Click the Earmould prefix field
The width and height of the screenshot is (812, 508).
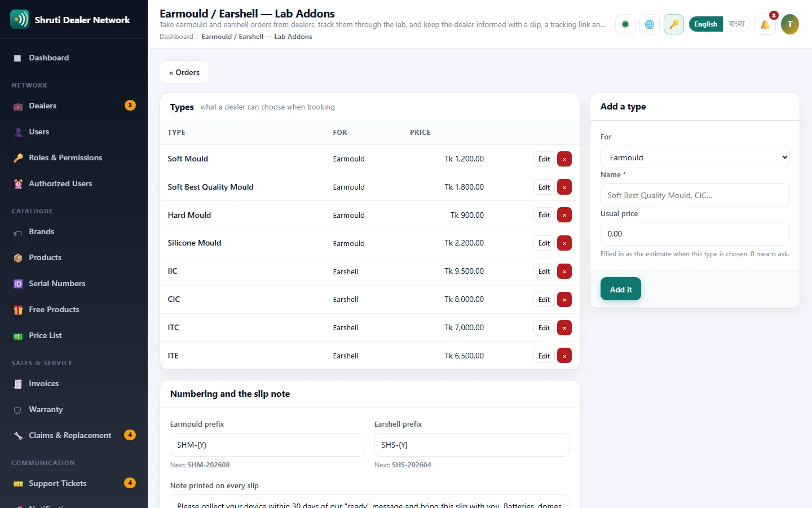(x=267, y=445)
